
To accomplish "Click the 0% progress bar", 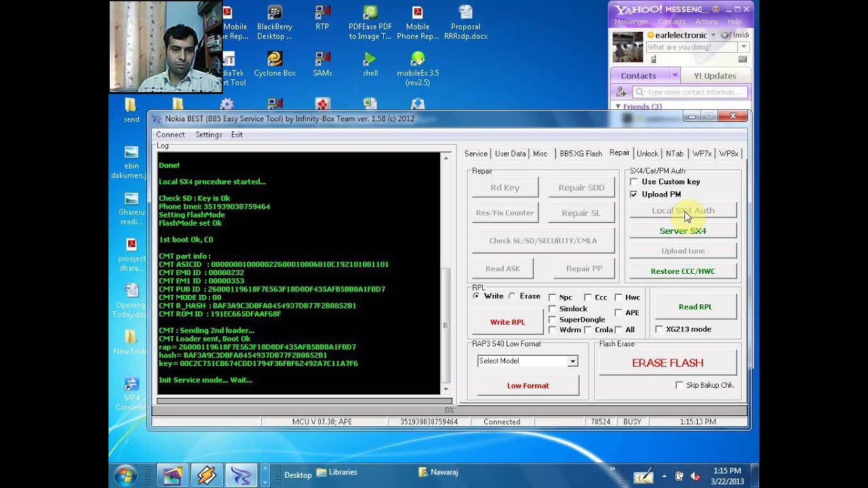I will point(449,410).
